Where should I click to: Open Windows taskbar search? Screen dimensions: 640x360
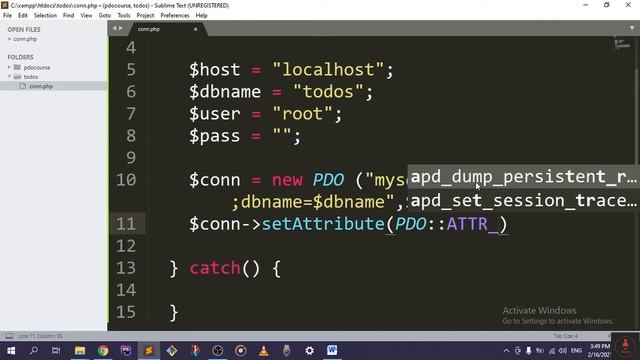pos(34,351)
